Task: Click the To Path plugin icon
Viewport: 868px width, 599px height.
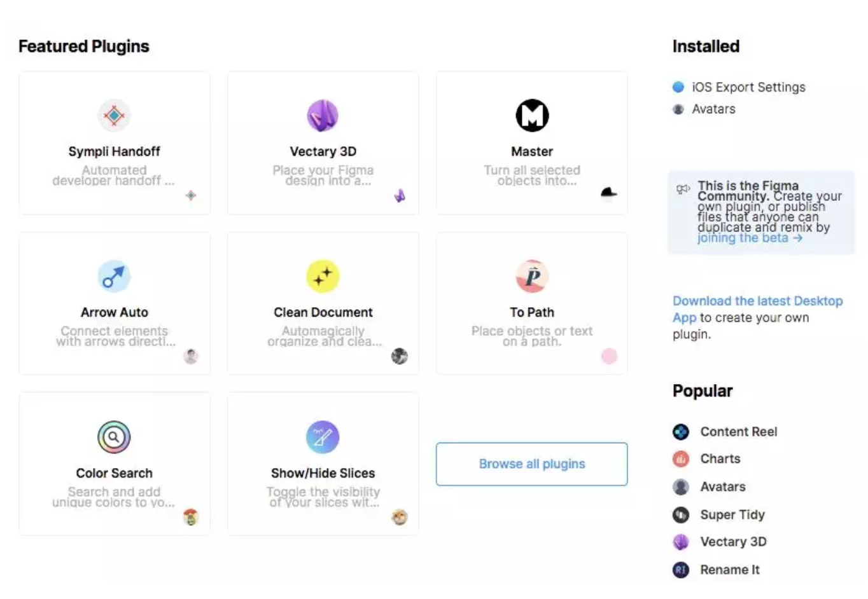Action: pos(532,277)
